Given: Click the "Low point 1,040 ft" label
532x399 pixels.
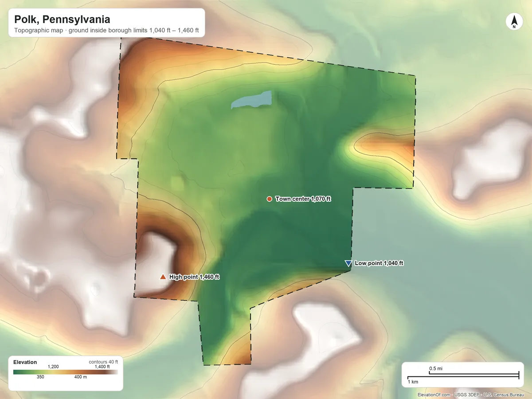Looking at the screenshot, I should point(379,263).
